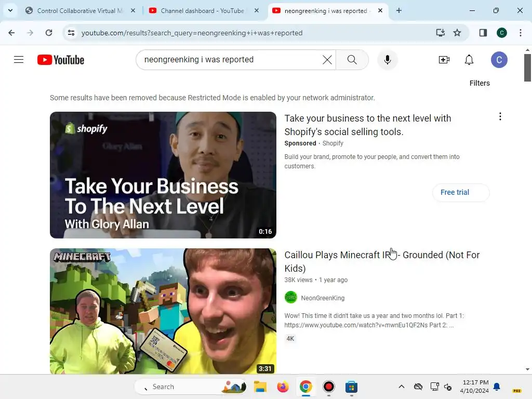
Task: Show hidden system tray icons
Action: click(x=402, y=387)
